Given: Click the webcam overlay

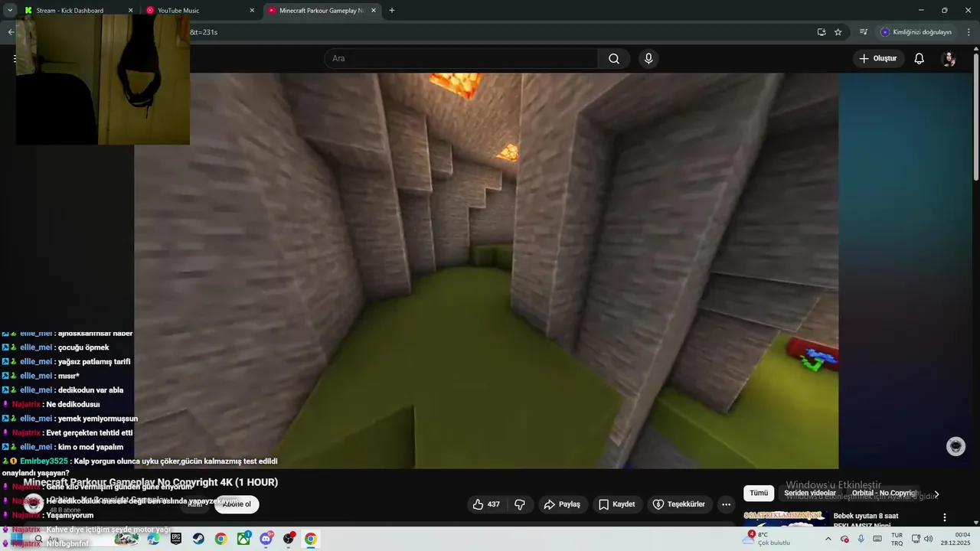Looking at the screenshot, I should click(x=103, y=79).
